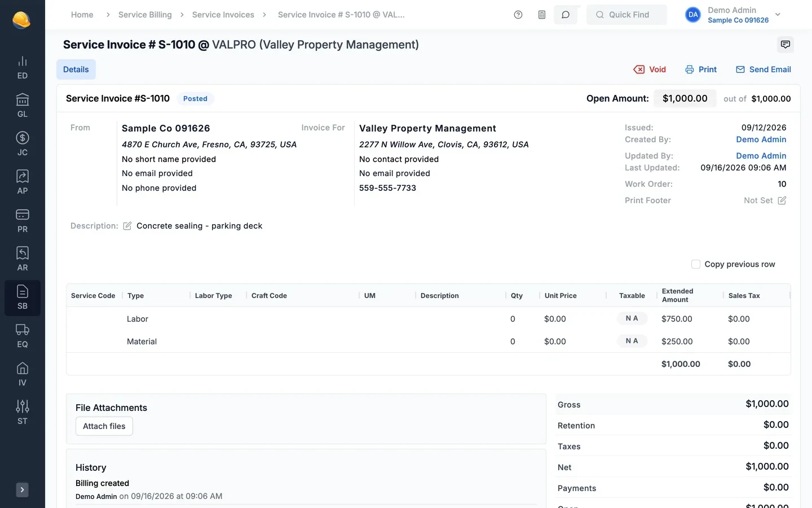The height and width of the screenshot is (508, 812).
Task: Click the phone number 559-555-7733
Action: pos(387,188)
